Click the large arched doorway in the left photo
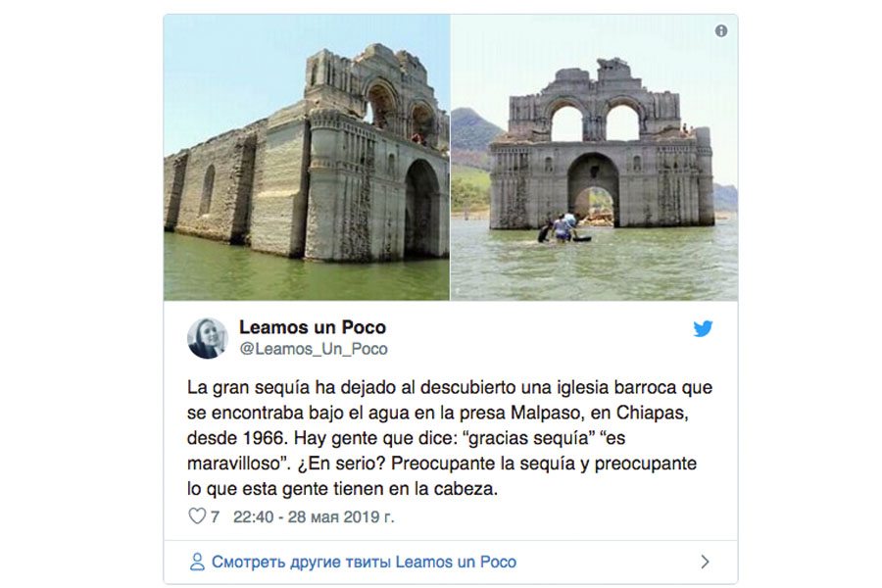This screenshot has height=588, width=882. pos(421,206)
